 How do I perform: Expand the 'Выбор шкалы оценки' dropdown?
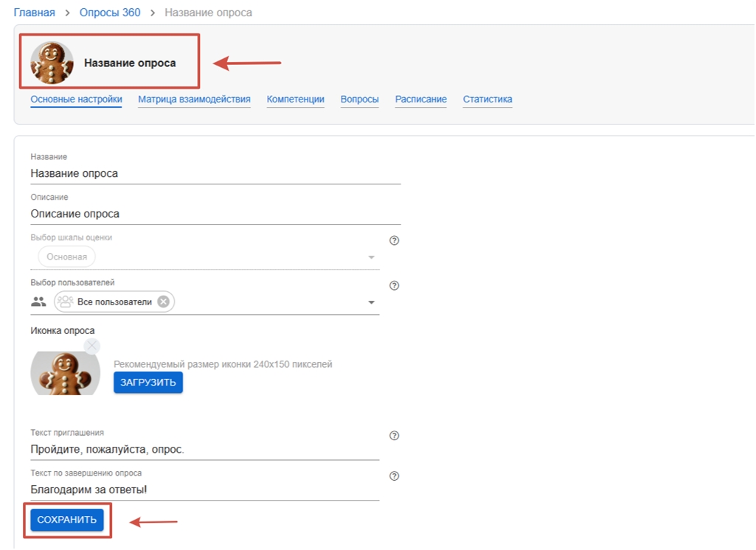click(371, 257)
